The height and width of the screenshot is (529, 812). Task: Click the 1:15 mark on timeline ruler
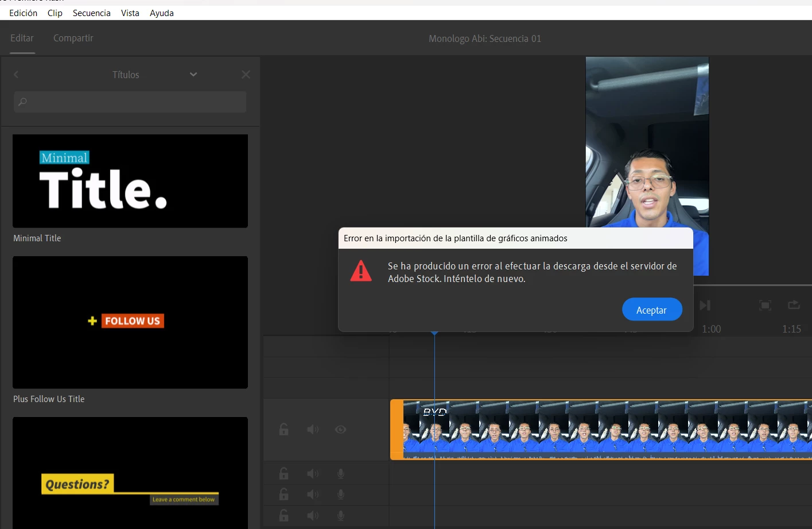792,329
